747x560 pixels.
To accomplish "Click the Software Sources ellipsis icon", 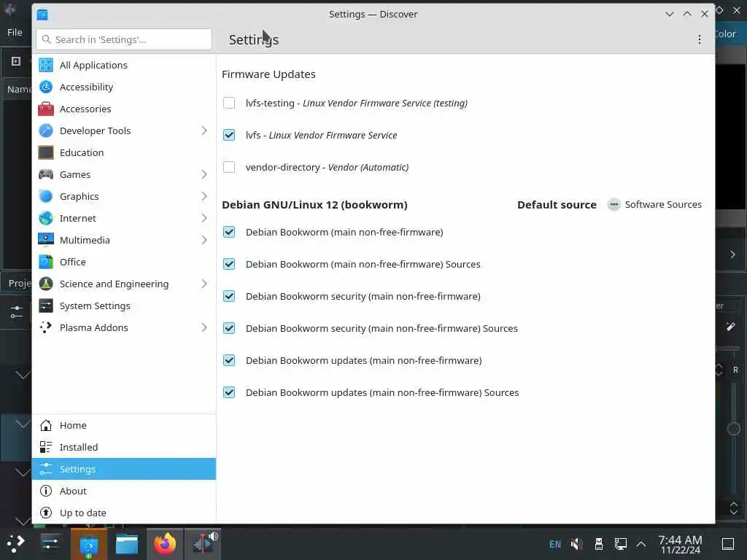I will click(x=614, y=205).
